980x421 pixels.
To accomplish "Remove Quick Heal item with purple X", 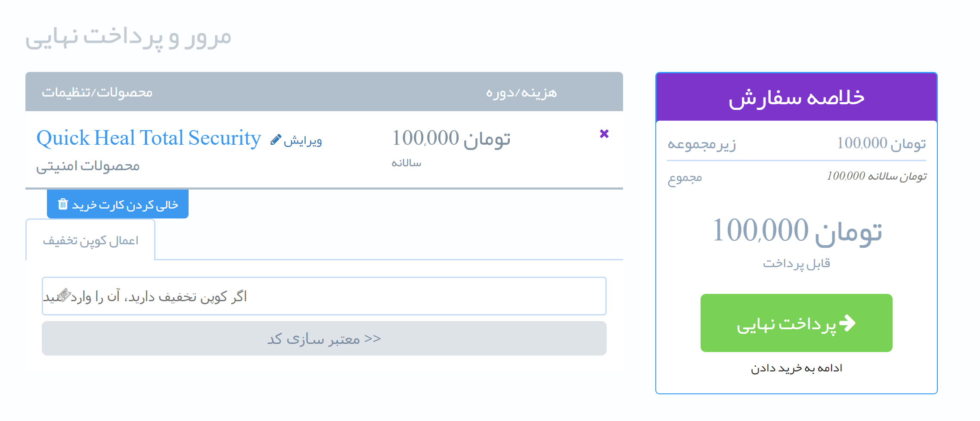I will tap(604, 134).
